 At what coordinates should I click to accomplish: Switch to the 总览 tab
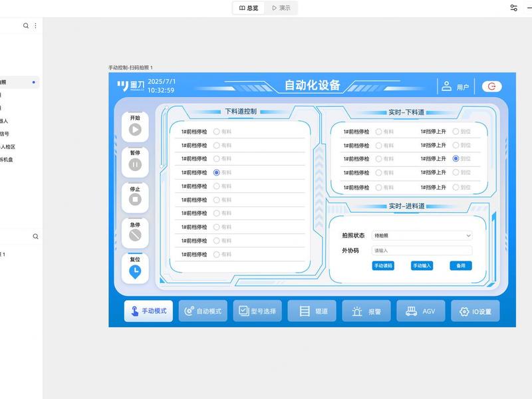(249, 8)
